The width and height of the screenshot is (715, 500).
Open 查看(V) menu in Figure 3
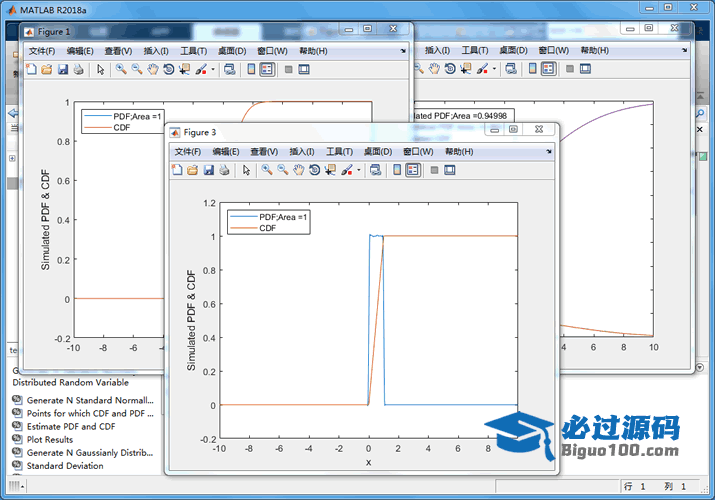click(x=264, y=152)
